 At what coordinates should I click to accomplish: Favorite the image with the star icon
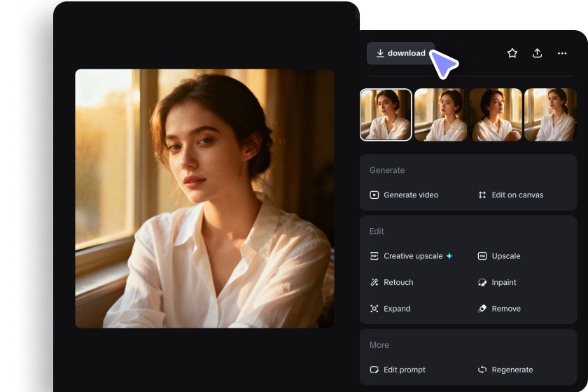coord(512,53)
